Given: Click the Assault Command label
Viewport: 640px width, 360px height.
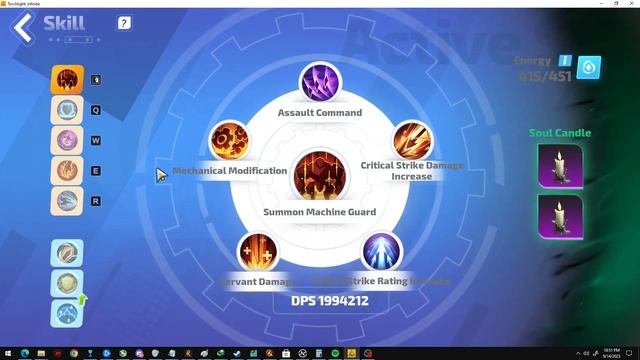Looking at the screenshot, I should click(320, 113).
